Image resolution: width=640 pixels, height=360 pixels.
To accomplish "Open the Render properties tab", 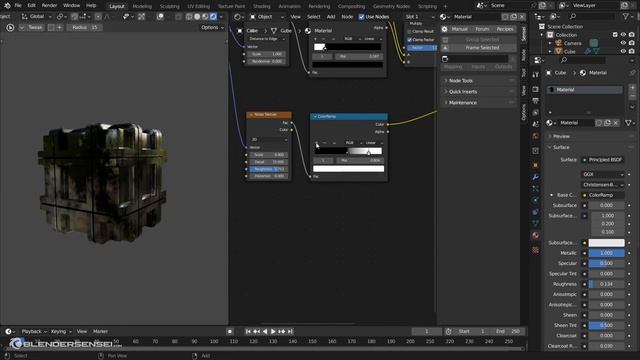I will click(x=536, y=89).
